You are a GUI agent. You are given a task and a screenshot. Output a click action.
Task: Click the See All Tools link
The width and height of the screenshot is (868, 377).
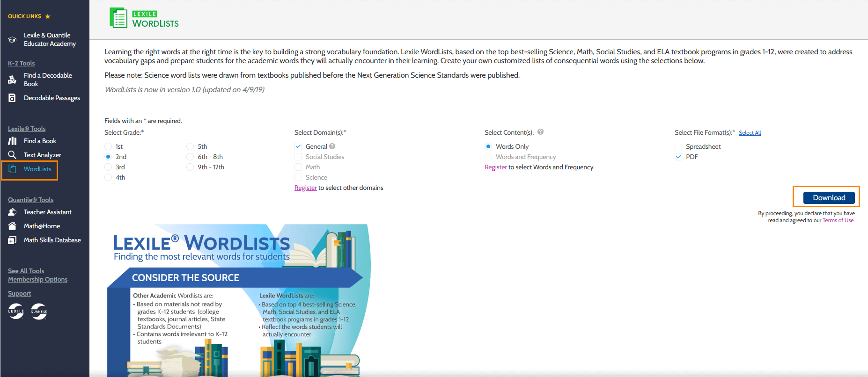click(x=26, y=271)
